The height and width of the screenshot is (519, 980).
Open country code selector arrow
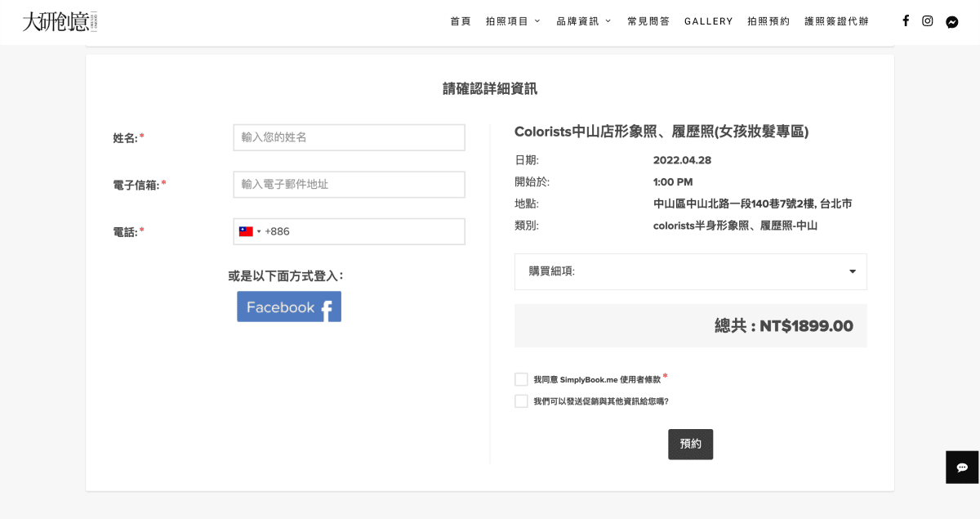260,231
